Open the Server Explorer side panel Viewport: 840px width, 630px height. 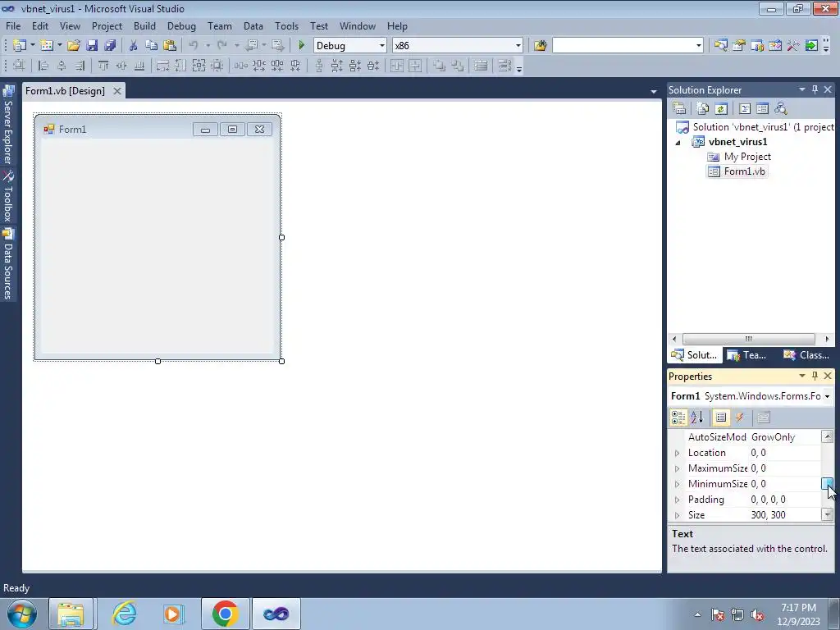tap(7, 125)
